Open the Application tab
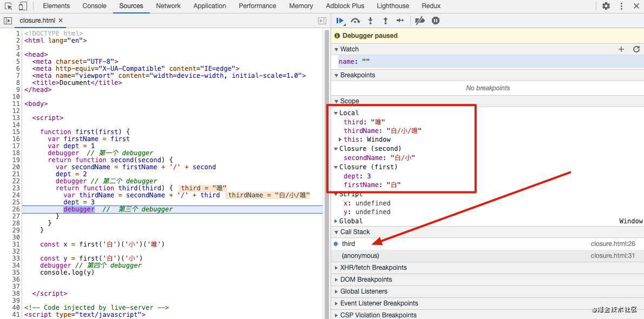This screenshot has width=644, height=319. coord(210,6)
